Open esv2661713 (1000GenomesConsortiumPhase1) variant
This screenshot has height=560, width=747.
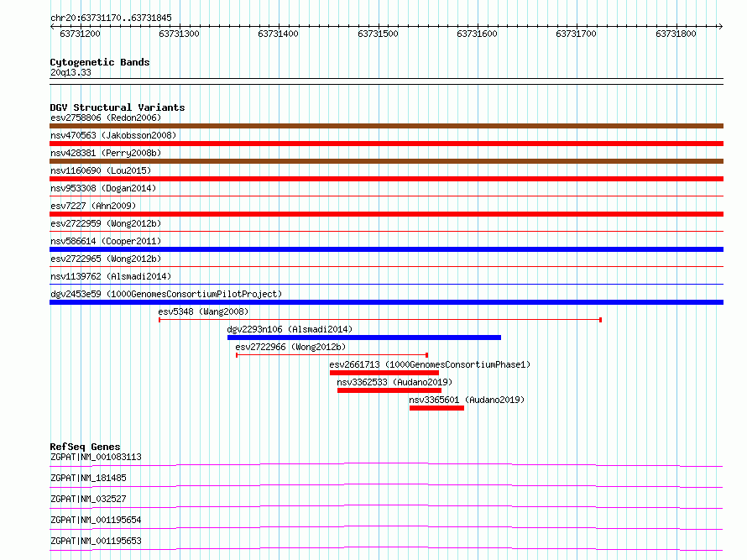(430, 364)
